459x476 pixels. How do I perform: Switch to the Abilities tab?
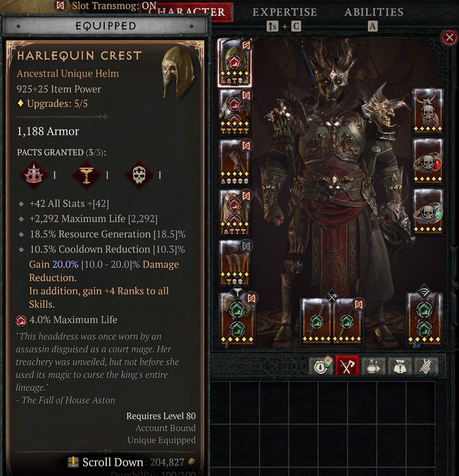374,12
